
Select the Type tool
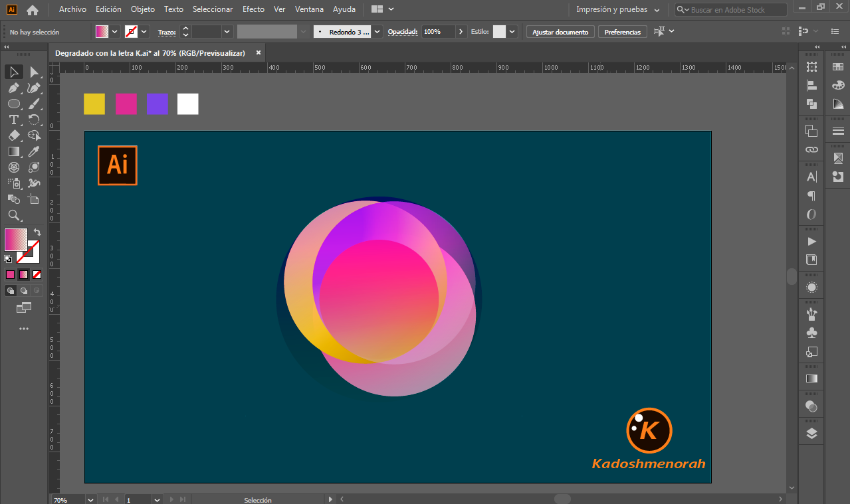14,120
